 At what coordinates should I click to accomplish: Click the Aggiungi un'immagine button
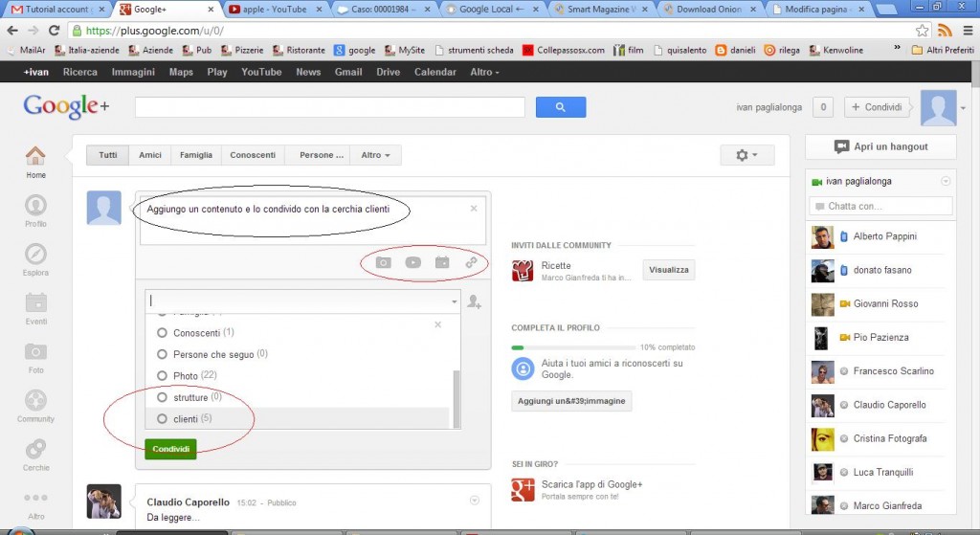point(571,401)
